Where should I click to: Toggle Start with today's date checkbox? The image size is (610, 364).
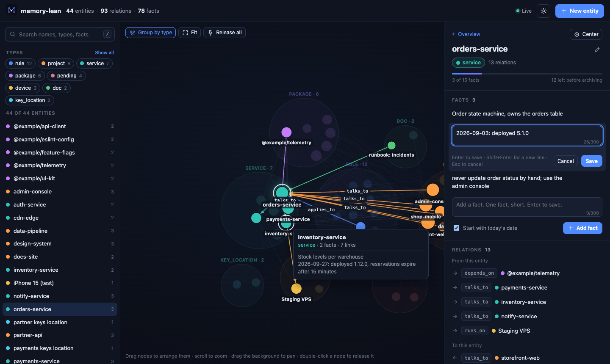point(456,228)
